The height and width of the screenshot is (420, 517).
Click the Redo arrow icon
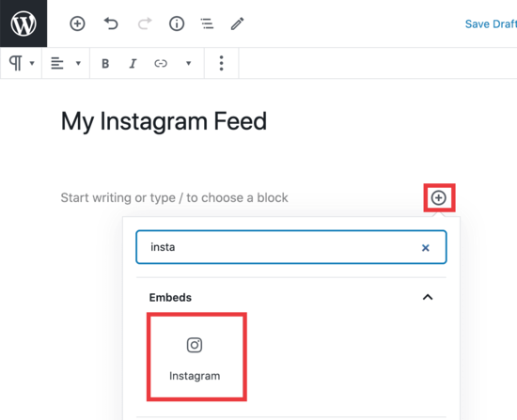(145, 23)
